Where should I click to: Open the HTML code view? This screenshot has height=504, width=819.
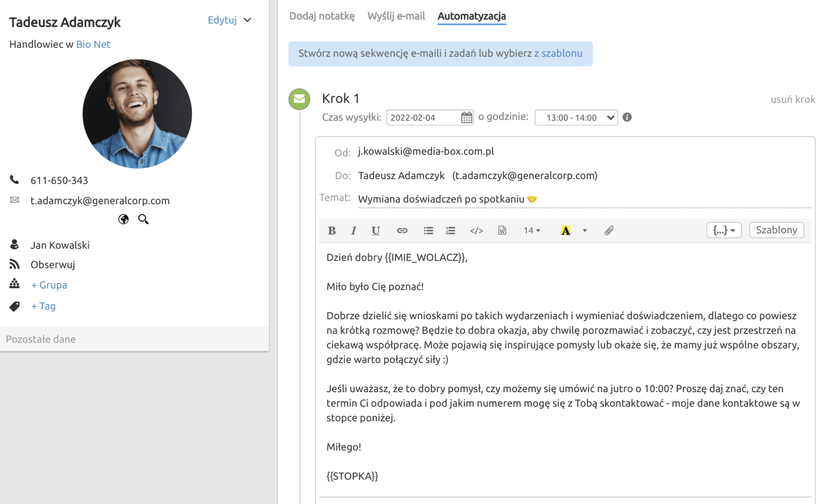[476, 230]
